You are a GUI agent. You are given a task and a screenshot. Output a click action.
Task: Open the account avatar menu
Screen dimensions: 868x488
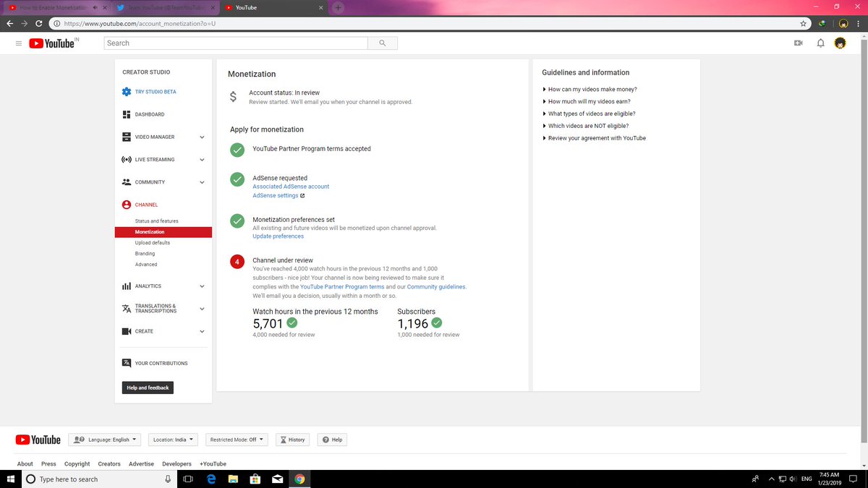[x=840, y=43]
